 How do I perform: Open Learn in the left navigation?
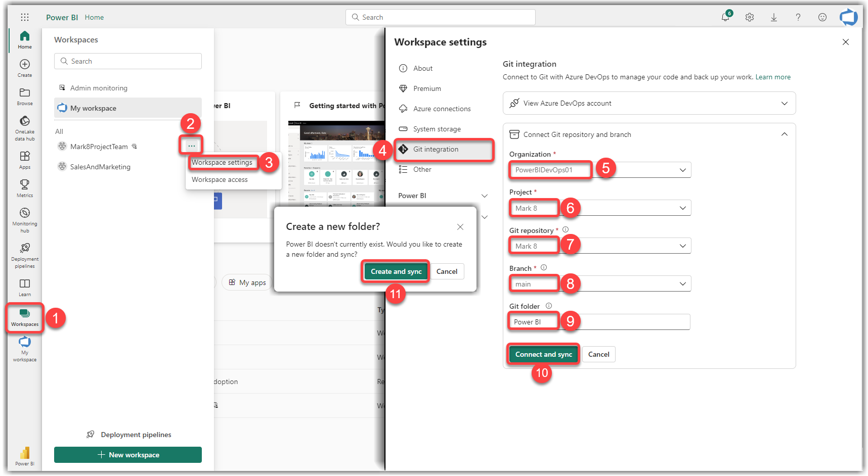pyautogui.click(x=25, y=288)
